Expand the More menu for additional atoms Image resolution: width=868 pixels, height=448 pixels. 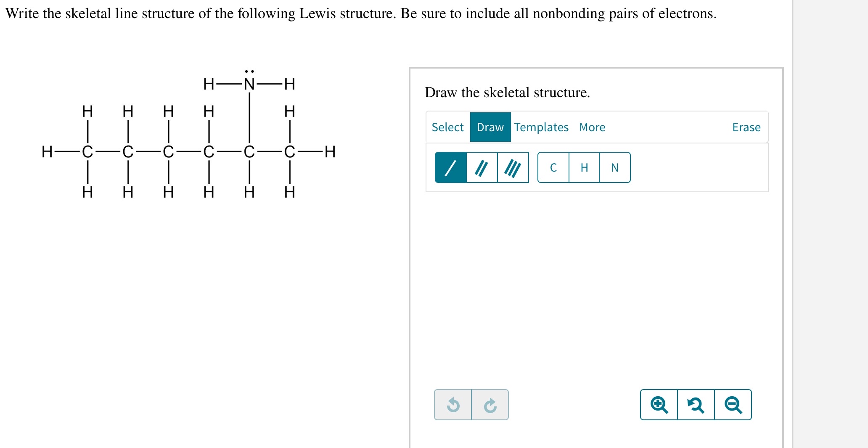(592, 127)
